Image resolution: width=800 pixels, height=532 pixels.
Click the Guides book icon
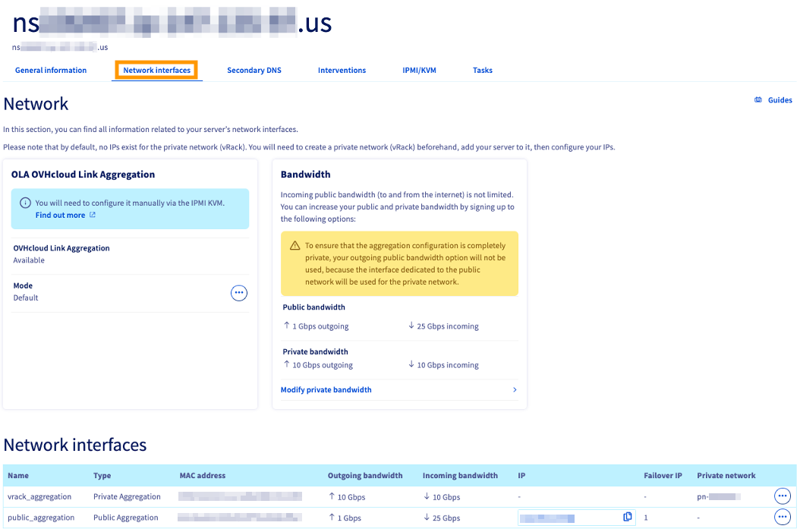point(758,100)
